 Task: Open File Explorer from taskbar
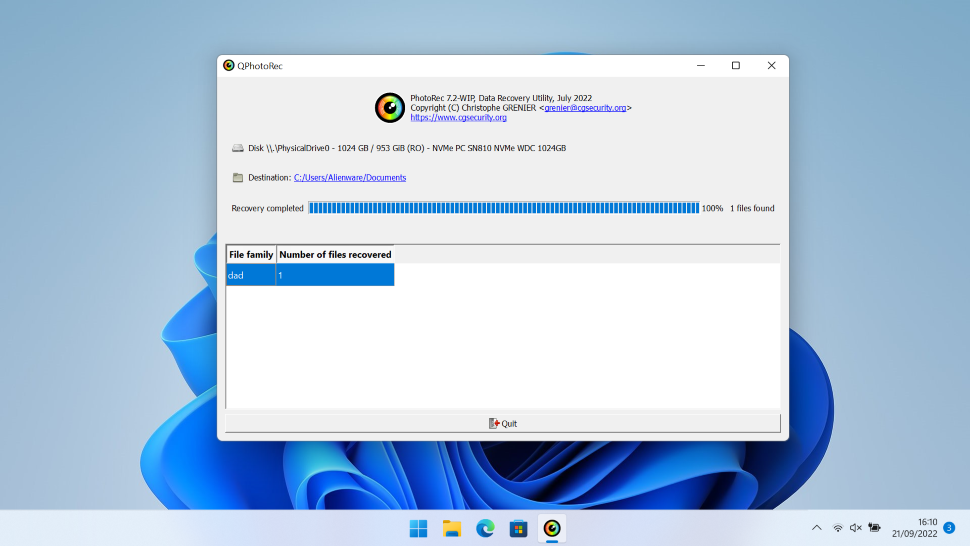coord(452,529)
